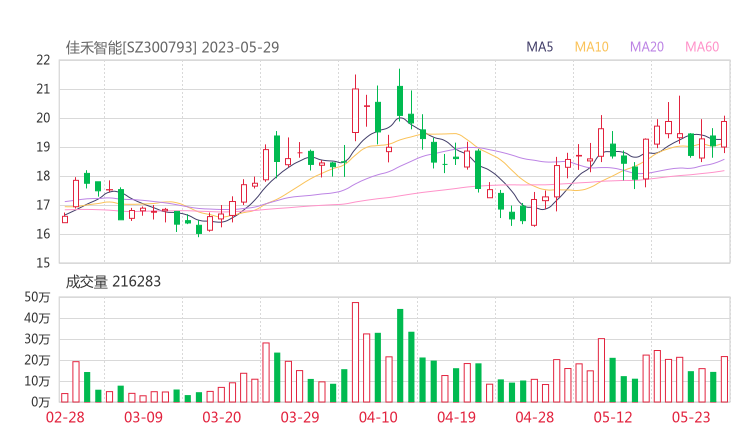740x440 pixels.
Task: Click the volume axis label 20万
Action: coord(37,360)
